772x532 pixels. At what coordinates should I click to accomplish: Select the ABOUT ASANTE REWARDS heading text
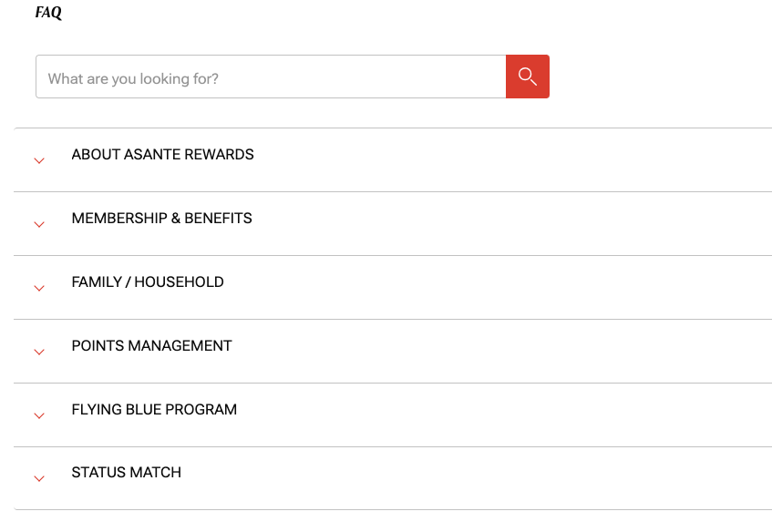click(x=162, y=155)
